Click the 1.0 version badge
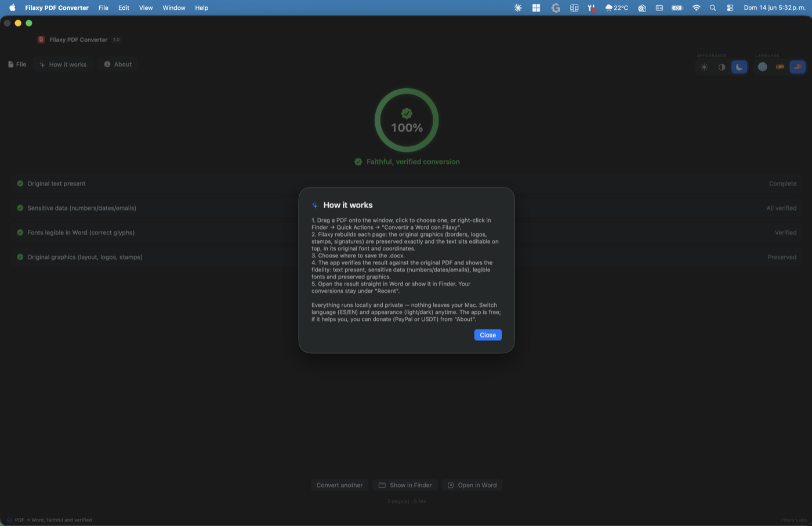Image resolution: width=812 pixels, height=526 pixels. click(x=116, y=39)
